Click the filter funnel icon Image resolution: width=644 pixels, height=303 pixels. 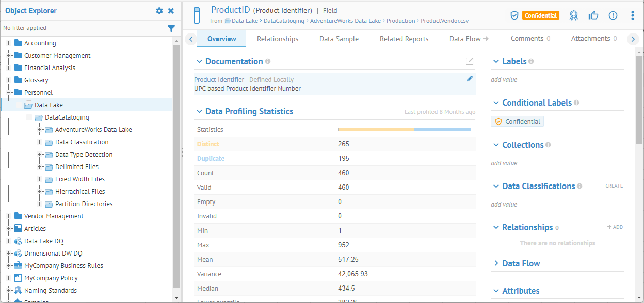click(171, 28)
